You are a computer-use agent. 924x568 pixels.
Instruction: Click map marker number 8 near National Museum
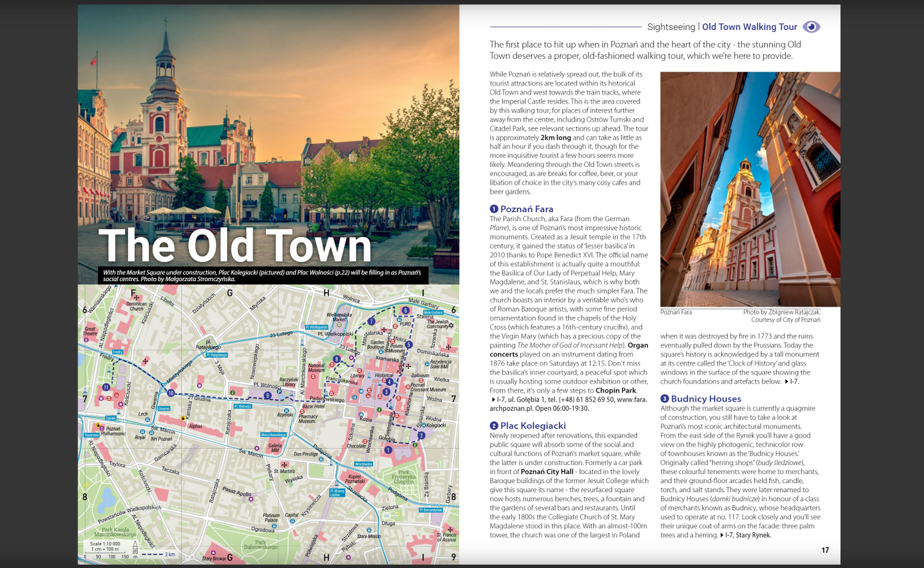336,359
